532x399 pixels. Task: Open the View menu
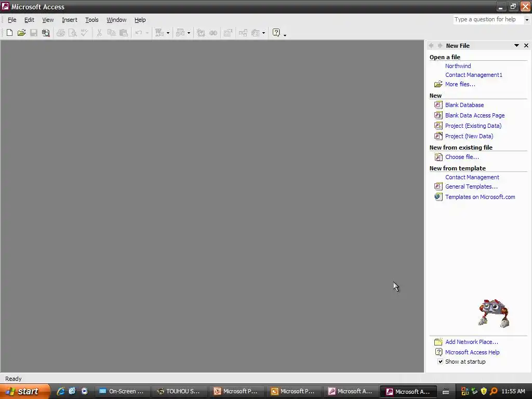[x=48, y=20]
